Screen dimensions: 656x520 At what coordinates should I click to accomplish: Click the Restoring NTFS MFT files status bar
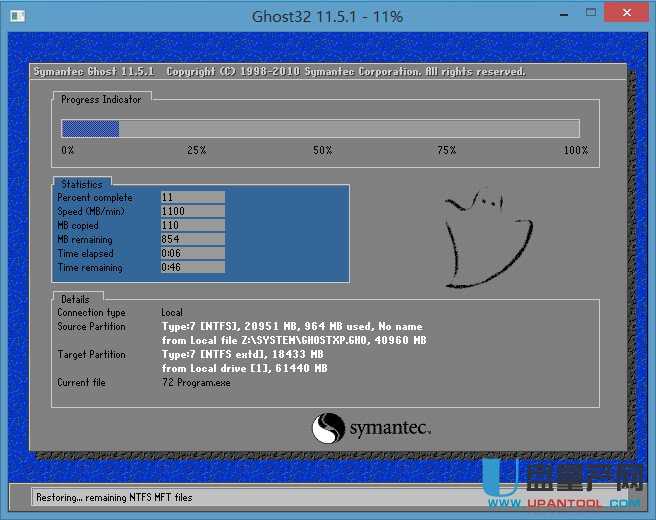[x=114, y=497]
